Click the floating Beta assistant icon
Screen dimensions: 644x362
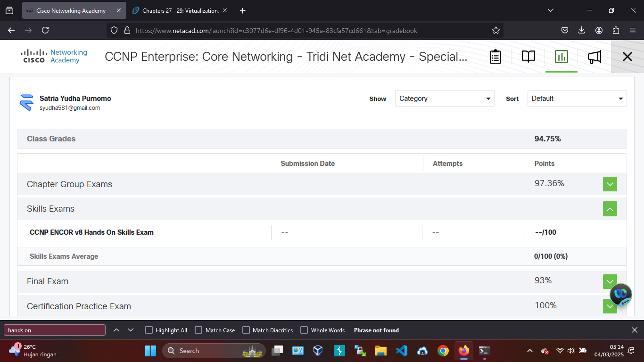(621, 295)
